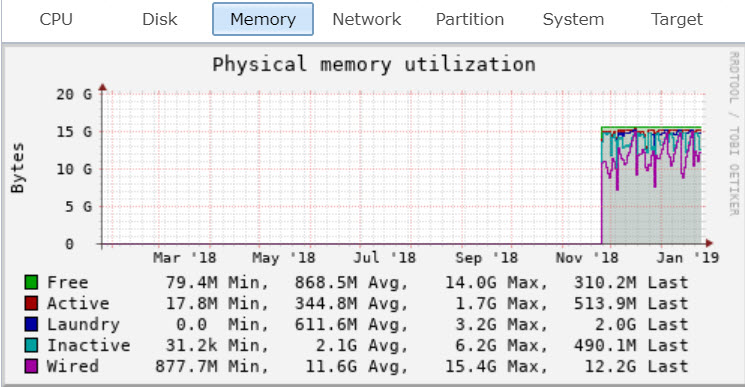Click the Mar '18 axis label

[x=185, y=258]
